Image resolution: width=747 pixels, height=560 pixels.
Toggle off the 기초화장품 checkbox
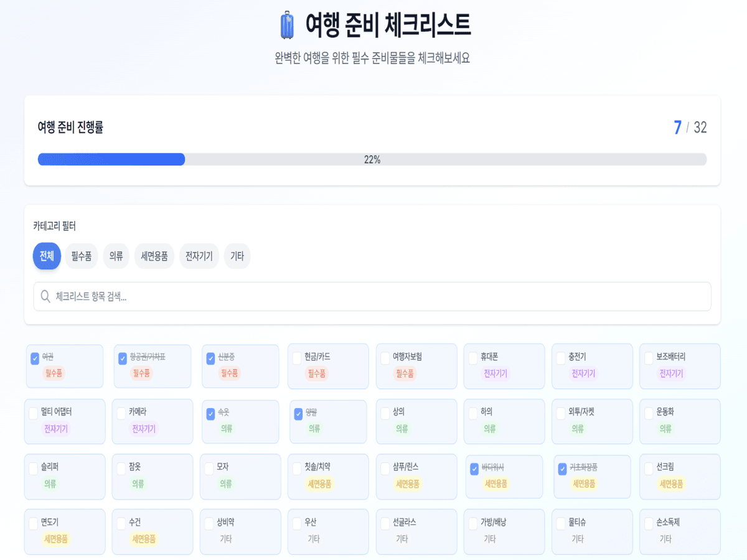tap(563, 469)
